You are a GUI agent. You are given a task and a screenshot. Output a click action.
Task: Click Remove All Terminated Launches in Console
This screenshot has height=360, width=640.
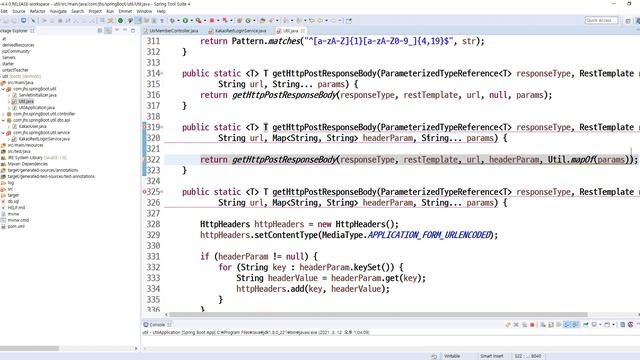coord(524,325)
